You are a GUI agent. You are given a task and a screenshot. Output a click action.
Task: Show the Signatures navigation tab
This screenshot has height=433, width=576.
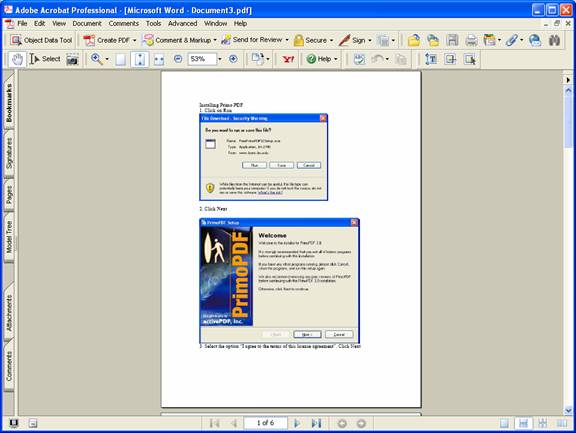tap(9, 153)
